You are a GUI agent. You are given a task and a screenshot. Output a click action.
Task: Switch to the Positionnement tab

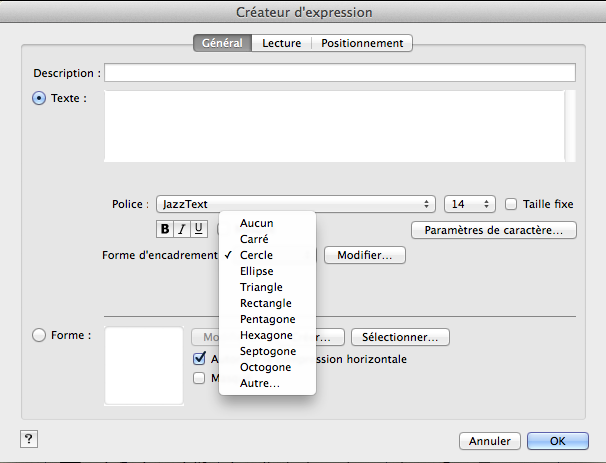click(362, 43)
